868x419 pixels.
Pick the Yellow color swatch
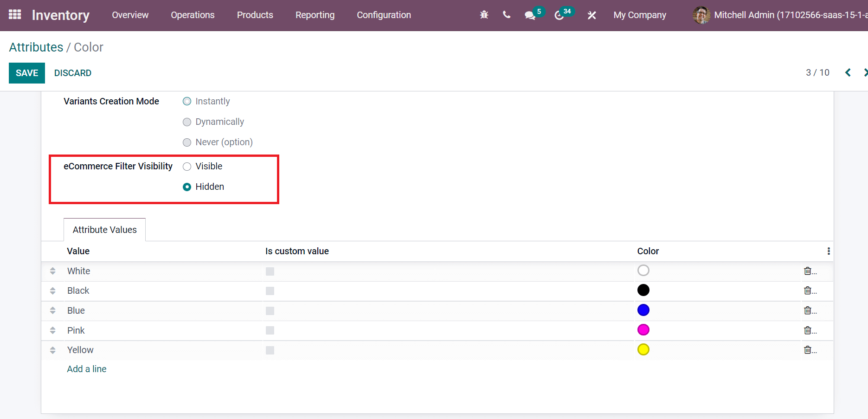click(x=643, y=349)
